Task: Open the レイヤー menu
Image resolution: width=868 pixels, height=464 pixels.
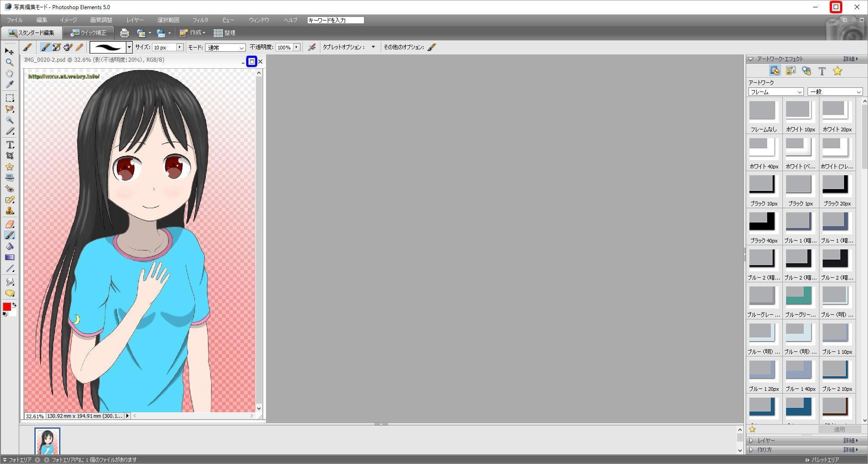Action: [135, 20]
